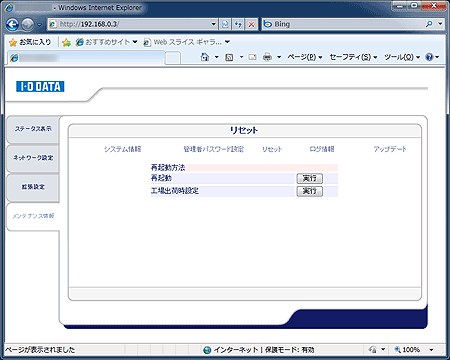This screenshot has width=450, height=360.
Task: Open the 管理者パスワード設定 link
Action: [214, 149]
